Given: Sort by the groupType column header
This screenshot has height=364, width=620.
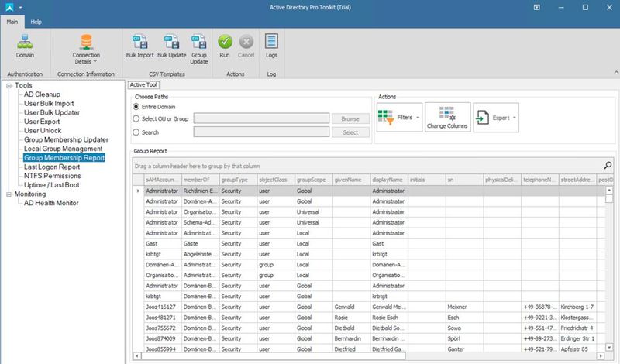Looking at the screenshot, I should [238, 180].
